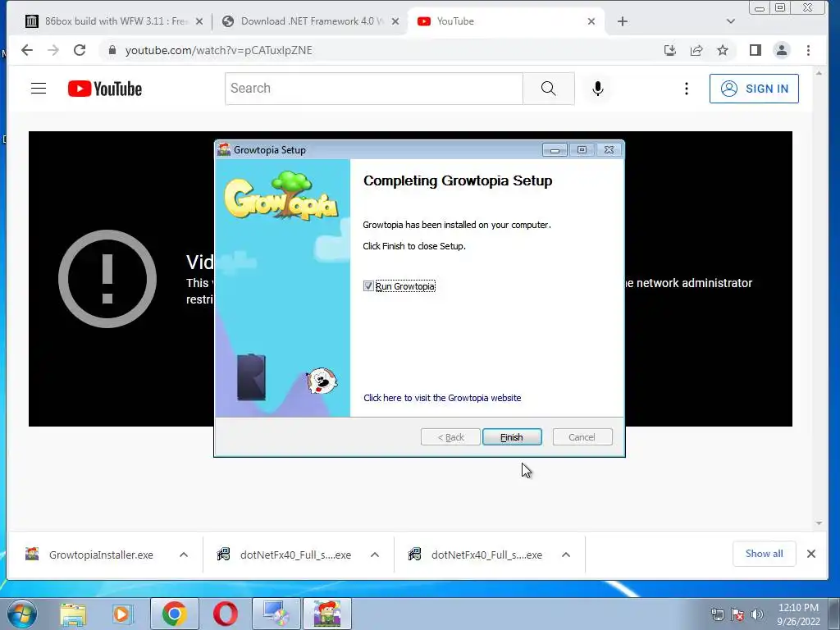
Task: Click the YouTube search magnifier button
Action: [x=549, y=89]
